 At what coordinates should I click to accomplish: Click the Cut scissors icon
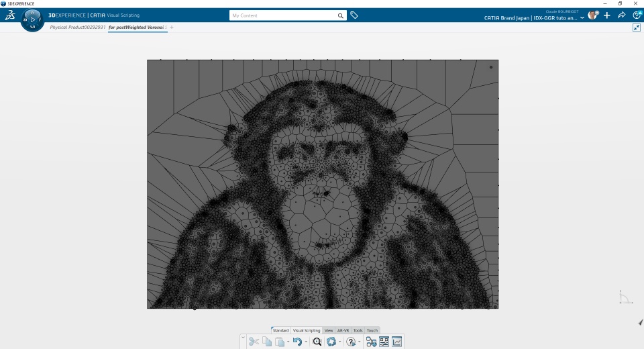tap(254, 342)
